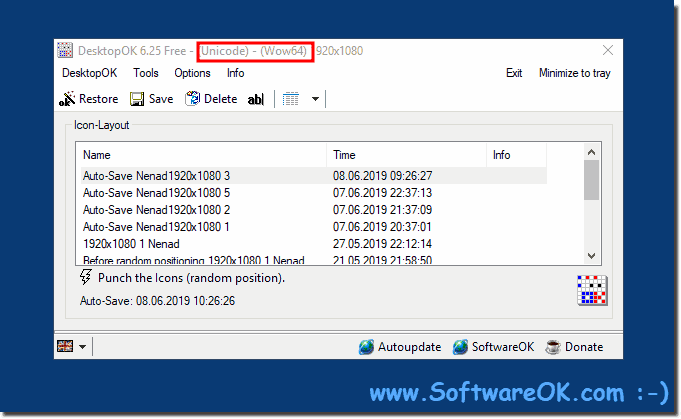Click the Info column header
This screenshot has height=419, width=681.
[x=516, y=155]
